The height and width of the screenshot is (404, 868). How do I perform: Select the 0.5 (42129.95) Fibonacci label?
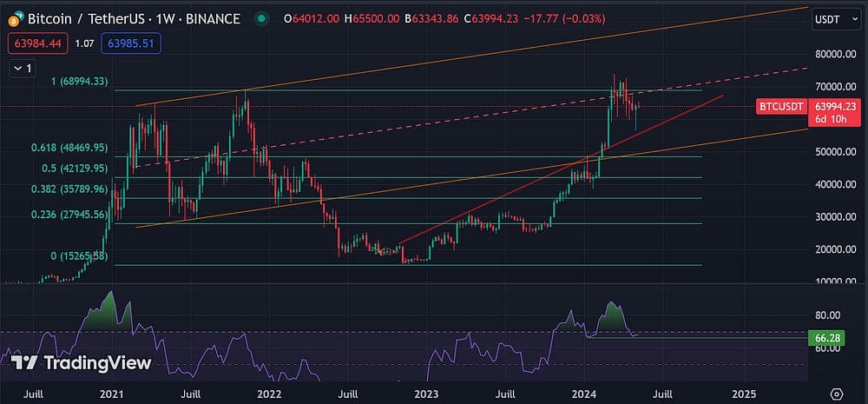click(74, 168)
